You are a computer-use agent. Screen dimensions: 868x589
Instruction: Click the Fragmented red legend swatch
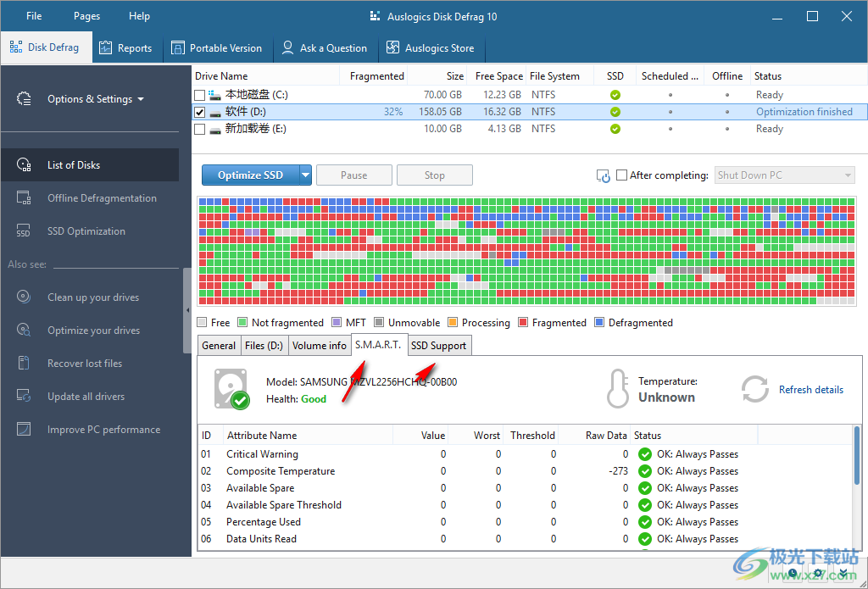523,322
